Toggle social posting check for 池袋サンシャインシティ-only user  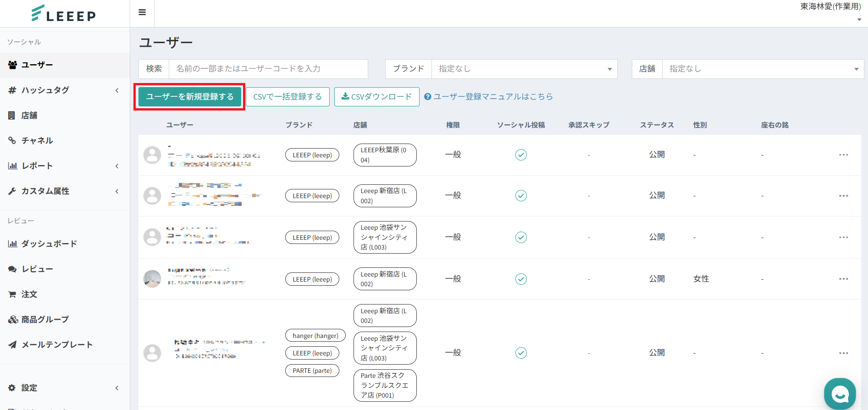(x=521, y=238)
